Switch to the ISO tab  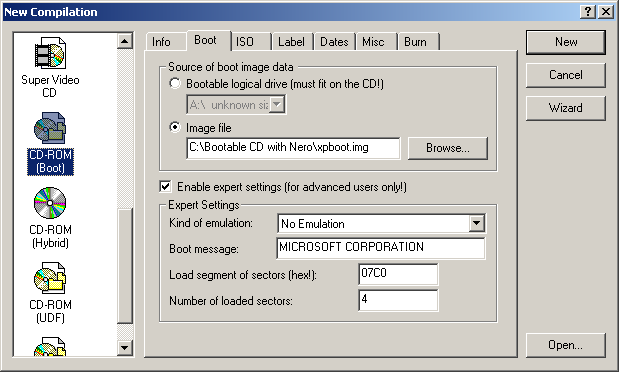tap(251, 42)
